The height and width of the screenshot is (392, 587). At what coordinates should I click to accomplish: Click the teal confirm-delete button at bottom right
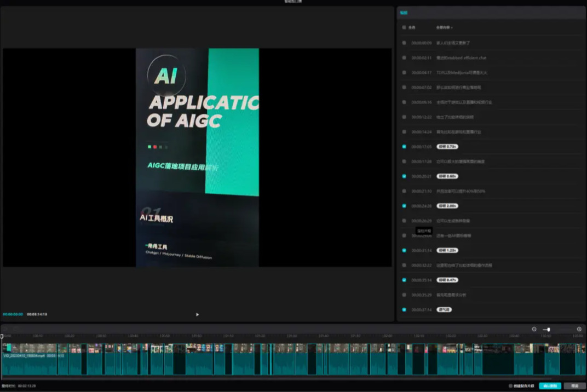pos(550,385)
